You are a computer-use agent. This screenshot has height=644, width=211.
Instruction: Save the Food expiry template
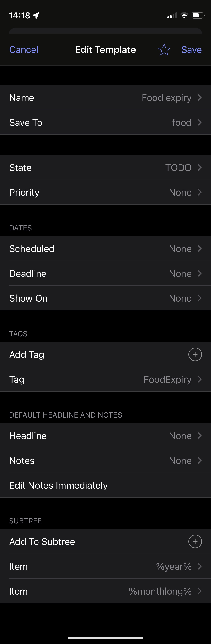coord(191,50)
